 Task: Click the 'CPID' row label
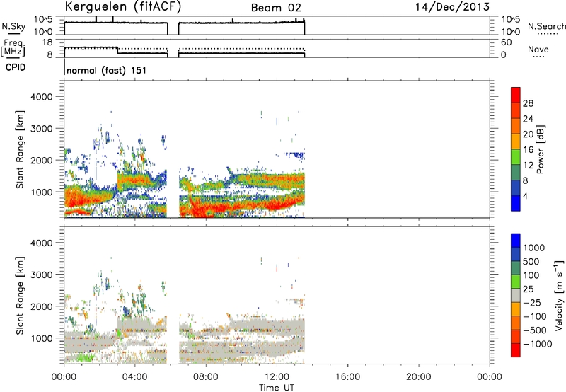coord(16,67)
